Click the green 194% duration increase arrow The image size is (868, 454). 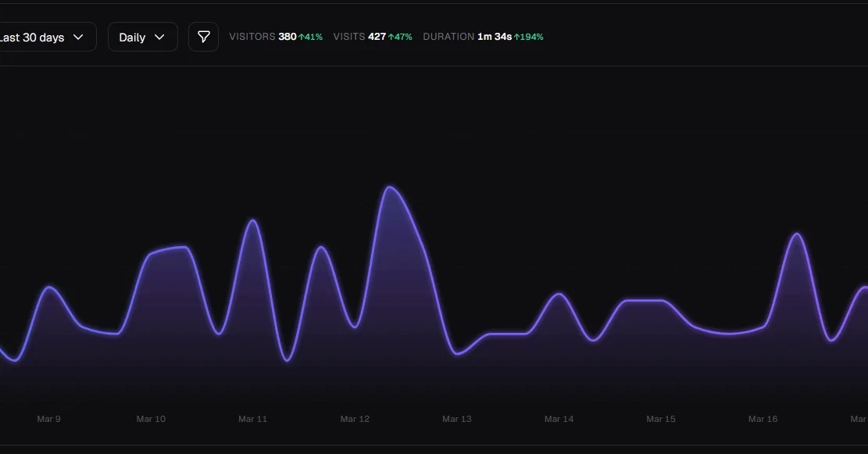pyautogui.click(x=516, y=37)
